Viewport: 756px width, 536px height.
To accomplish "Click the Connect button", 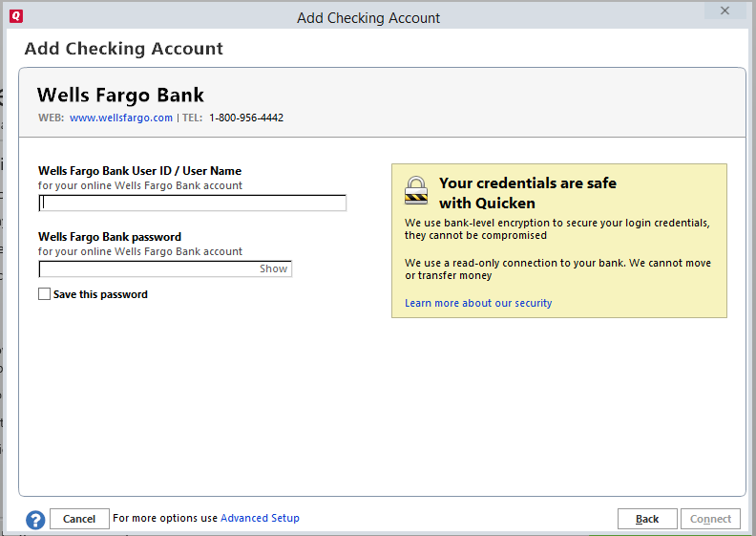I will click(710, 519).
